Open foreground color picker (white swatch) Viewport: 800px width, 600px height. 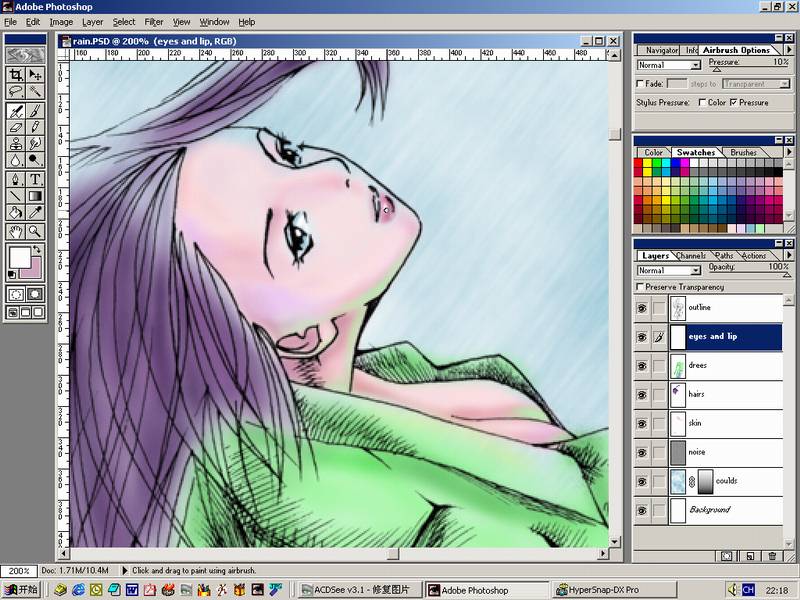[19, 258]
